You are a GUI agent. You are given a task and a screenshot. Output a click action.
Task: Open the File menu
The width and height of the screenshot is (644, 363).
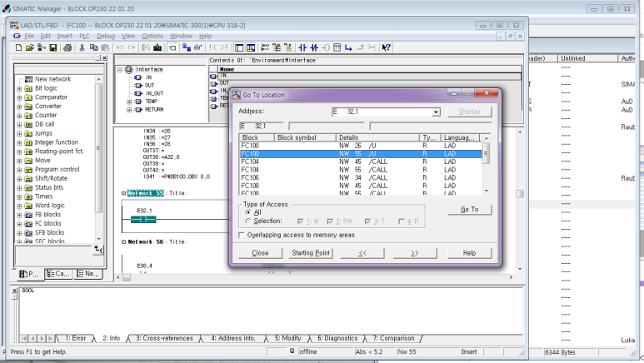pos(29,36)
